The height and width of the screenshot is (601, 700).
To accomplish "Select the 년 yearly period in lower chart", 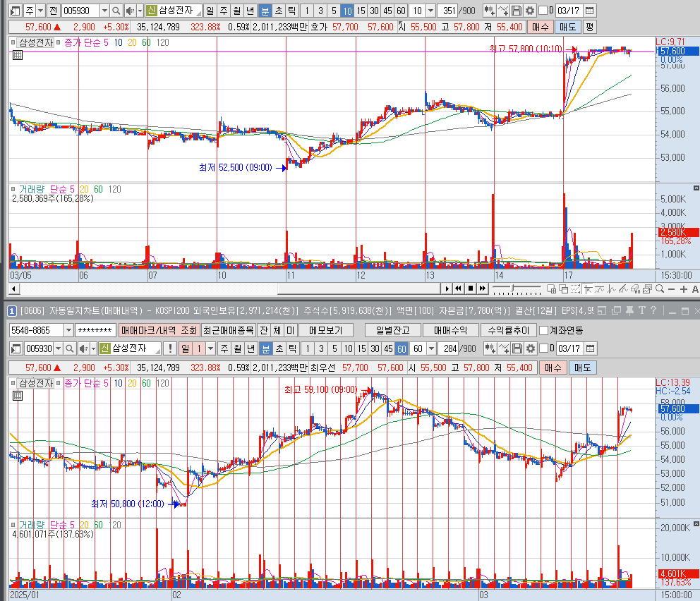I will [x=251, y=348].
